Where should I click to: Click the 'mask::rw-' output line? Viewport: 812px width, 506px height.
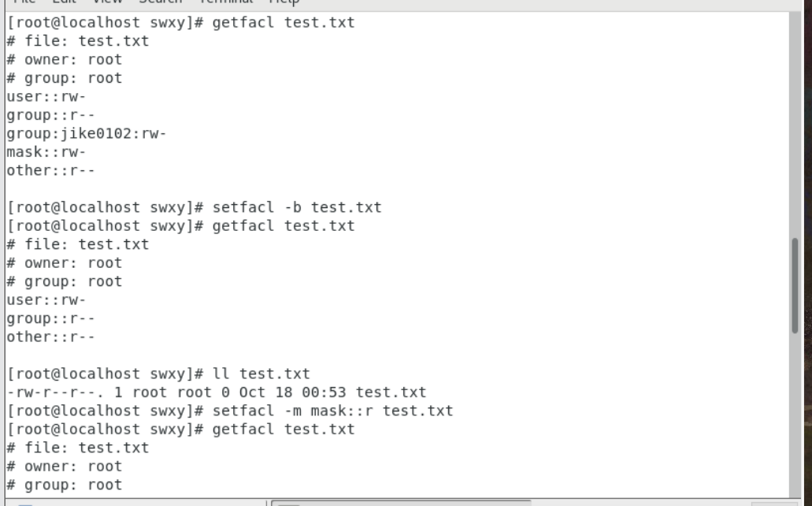click(x=46, y=152)
